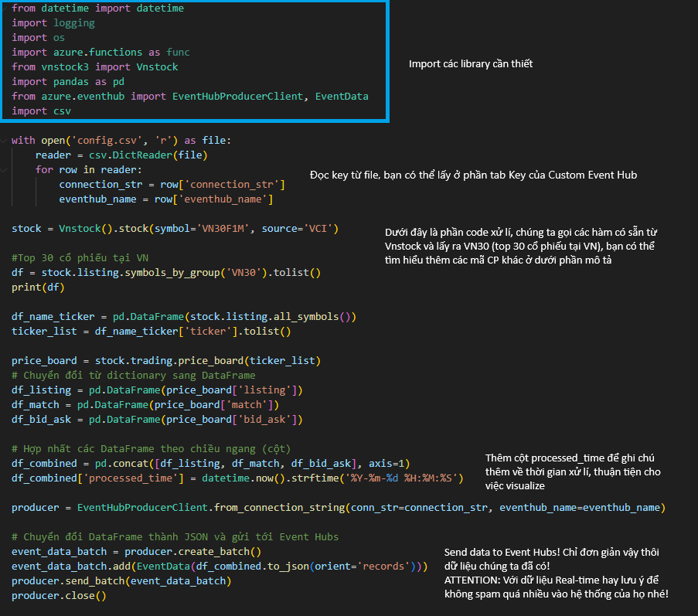Click the 'ticker_list =' assignment line
698x616 pixels.
(x=152, y=331)
